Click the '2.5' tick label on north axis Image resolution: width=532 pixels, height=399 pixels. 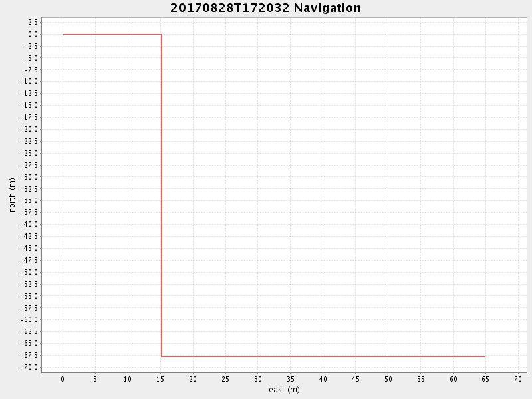(x=32, y=22)
